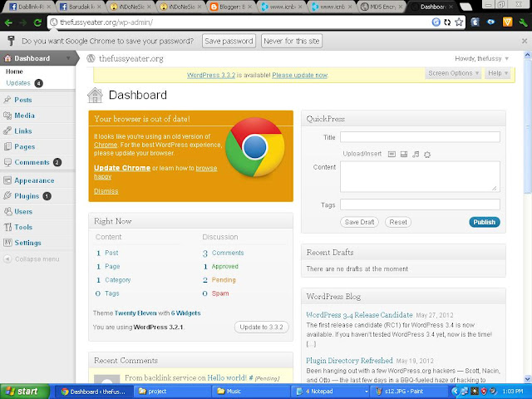Screen dimensions: 532x399
Task: Click the Tools sidebar icon
Action: (7, 227)
